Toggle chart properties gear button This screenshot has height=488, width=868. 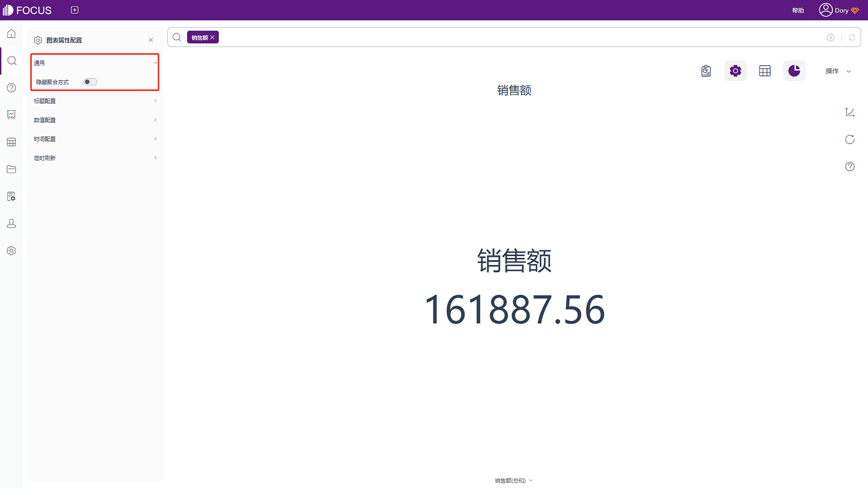point(735,71)
